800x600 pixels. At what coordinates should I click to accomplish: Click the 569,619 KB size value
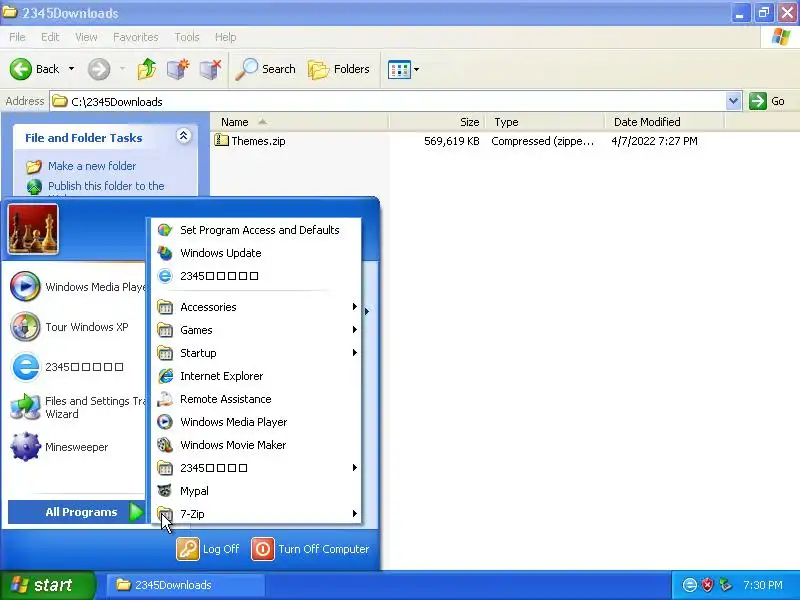click(x=452, y=141)
